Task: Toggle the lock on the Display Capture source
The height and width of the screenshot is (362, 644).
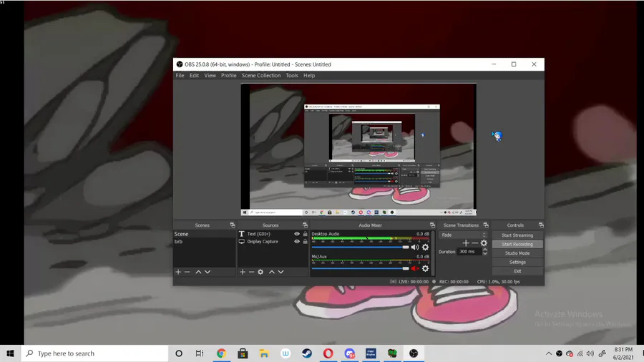Action: pos(305,241)
